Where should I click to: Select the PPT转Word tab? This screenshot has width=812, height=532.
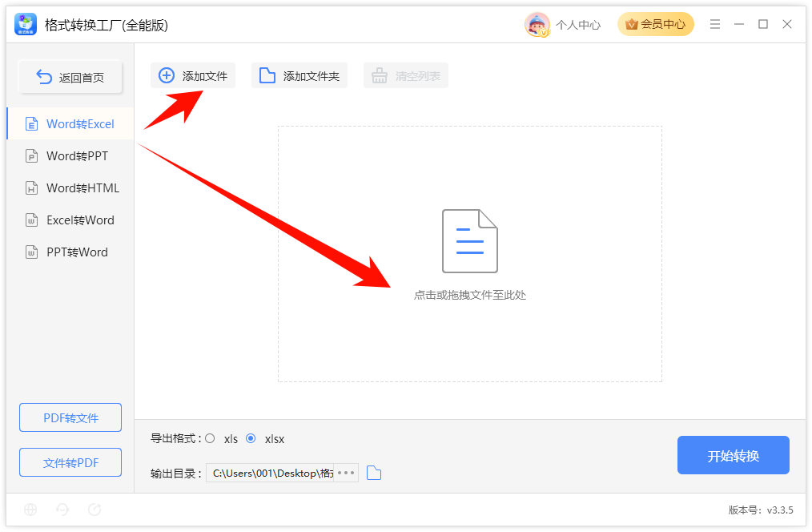(70, 252)
